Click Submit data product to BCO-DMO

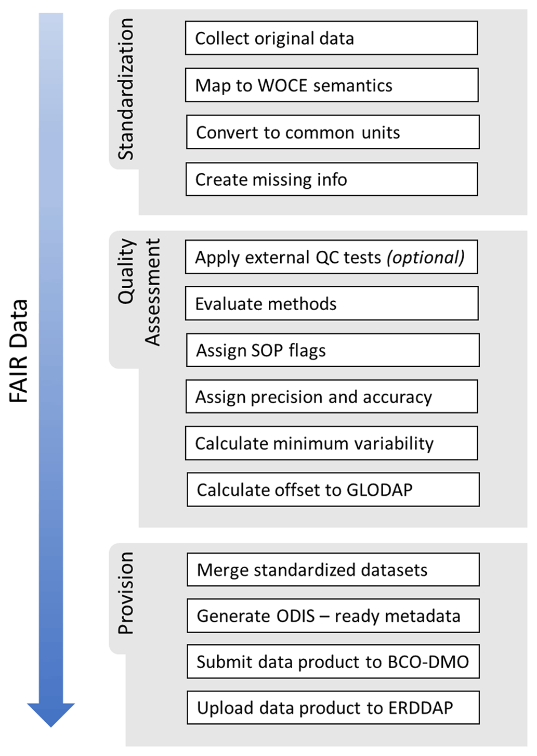pyautogui.click(x=333, y=661)
